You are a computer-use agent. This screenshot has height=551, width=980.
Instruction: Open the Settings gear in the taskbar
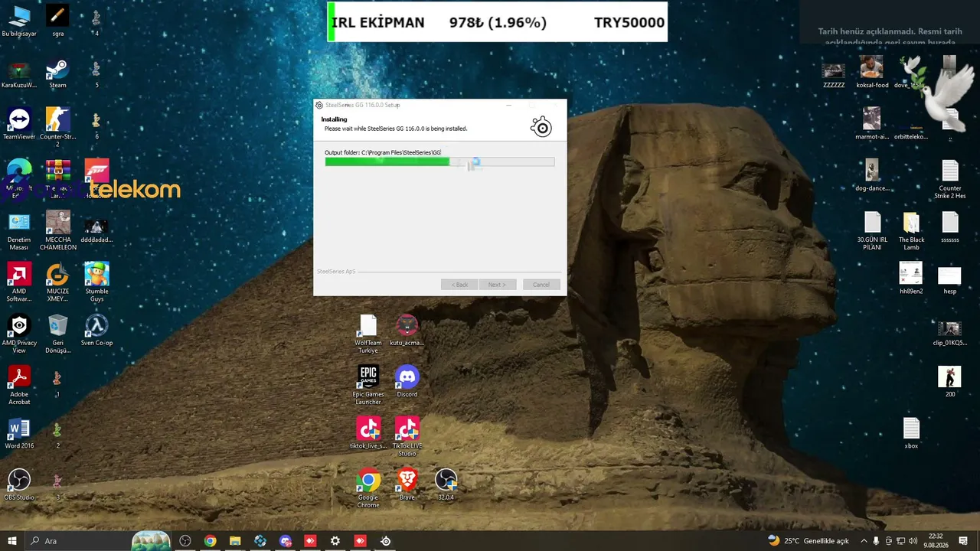pos(335,541)
